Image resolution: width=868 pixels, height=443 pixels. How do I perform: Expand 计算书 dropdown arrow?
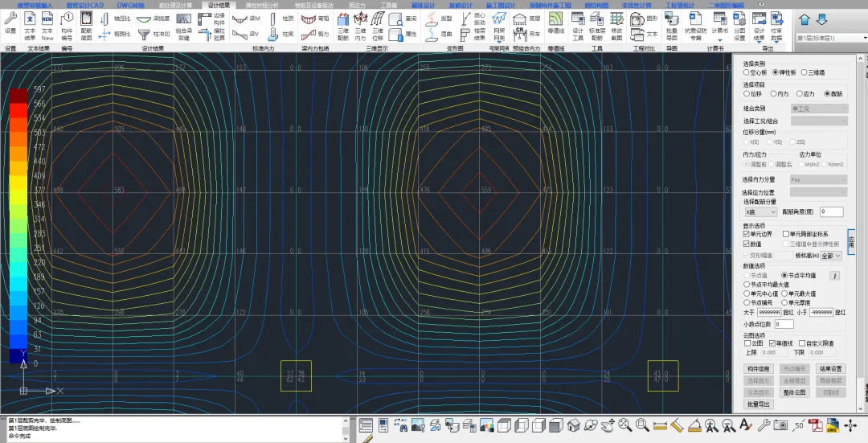tap(719, 40)
